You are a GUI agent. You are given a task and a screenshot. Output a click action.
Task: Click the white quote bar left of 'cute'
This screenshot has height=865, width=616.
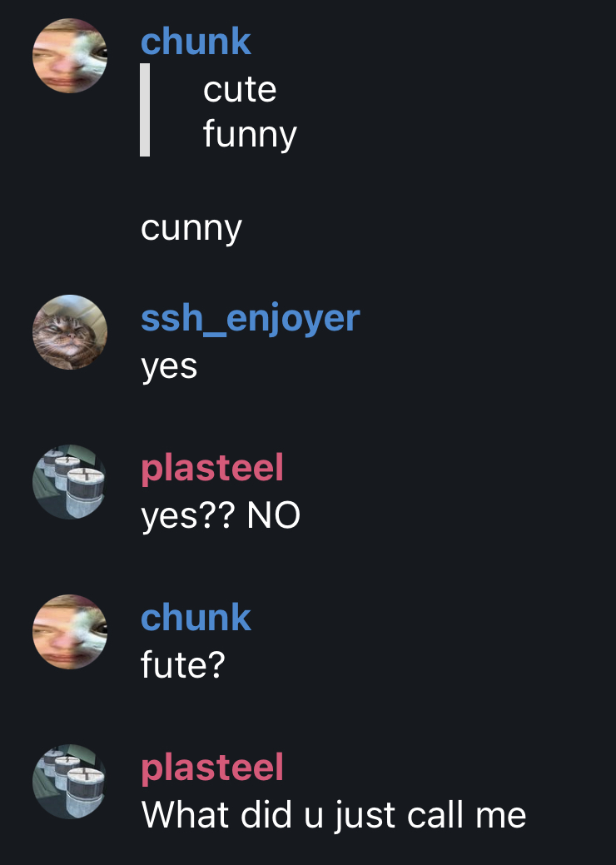coord(145,109)
